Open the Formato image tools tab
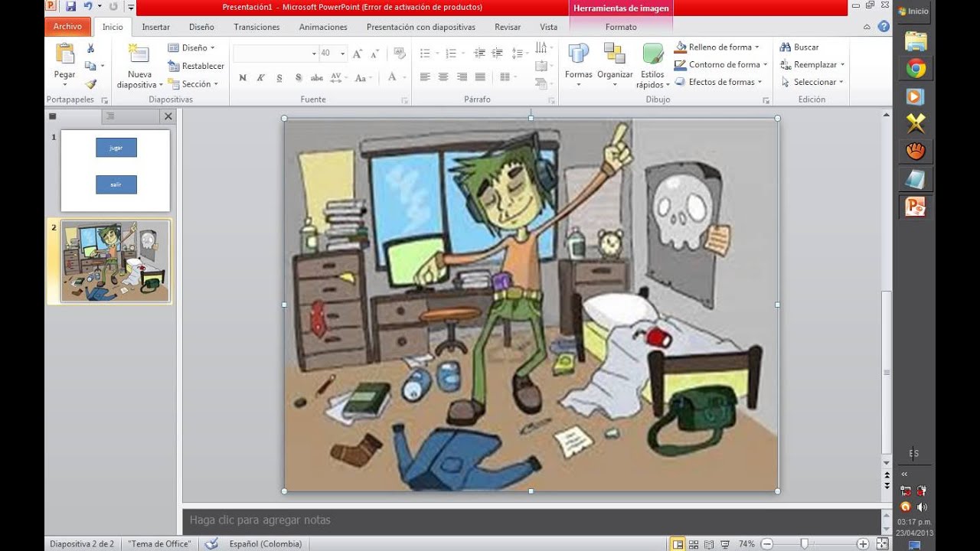This screenshot has width=980, height=551. [621, 27]
